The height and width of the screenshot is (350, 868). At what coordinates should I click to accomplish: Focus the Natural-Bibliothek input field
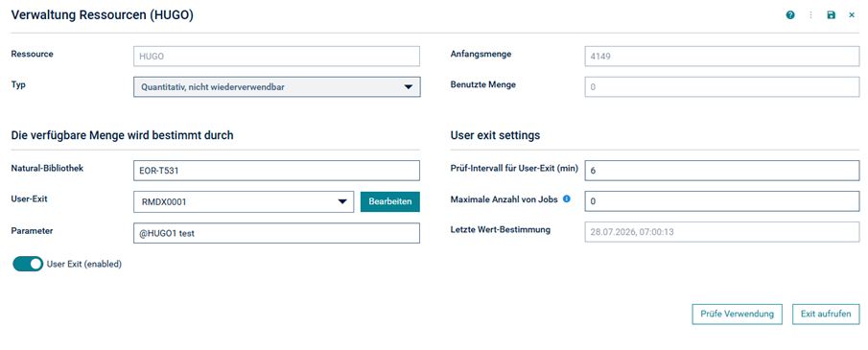[x=277, y=171]
